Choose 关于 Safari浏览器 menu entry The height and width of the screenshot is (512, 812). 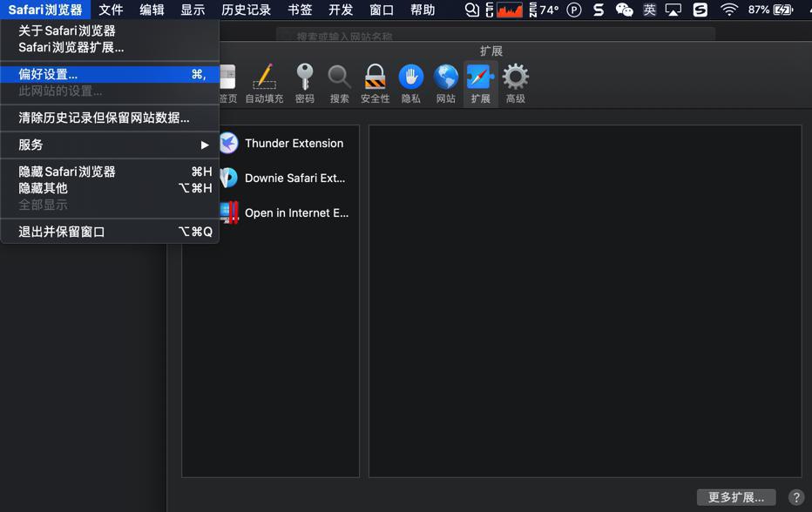(110, 30)
